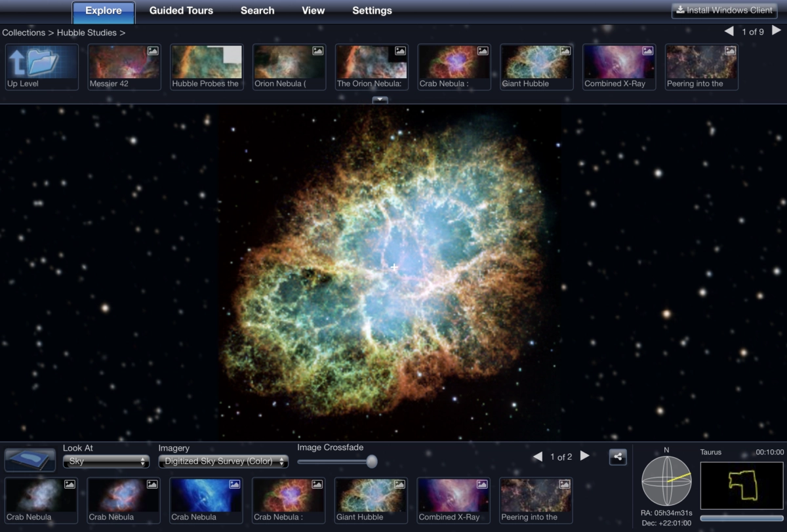Click the share icon button
The height and width of the screenshot is (532, 787).
coord(618,457)
